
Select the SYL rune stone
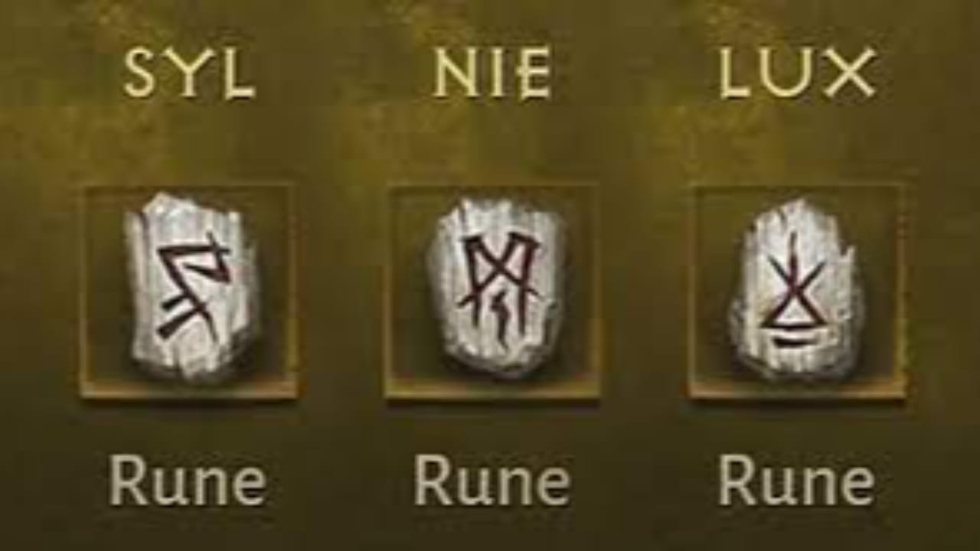[x=190, y=286]
